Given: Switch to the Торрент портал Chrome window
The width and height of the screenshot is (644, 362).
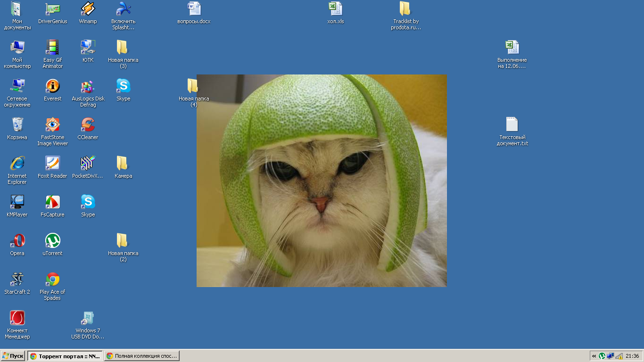Looking at the screenshot, I should click(x=65, y=356).
